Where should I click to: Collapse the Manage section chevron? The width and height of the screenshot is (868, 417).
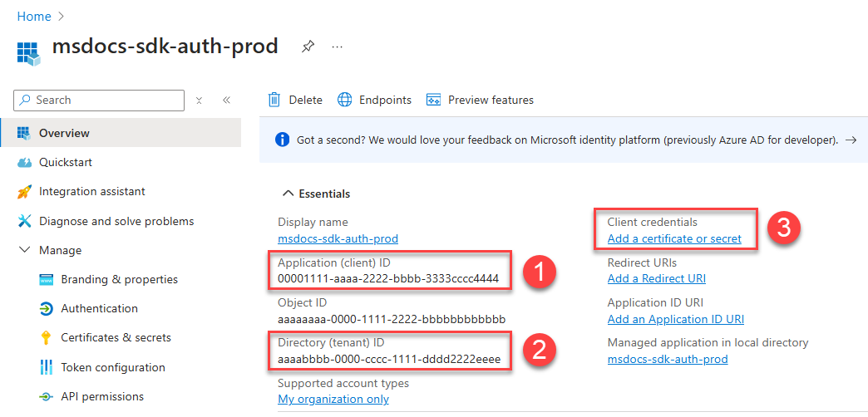[x=24, y=250]
